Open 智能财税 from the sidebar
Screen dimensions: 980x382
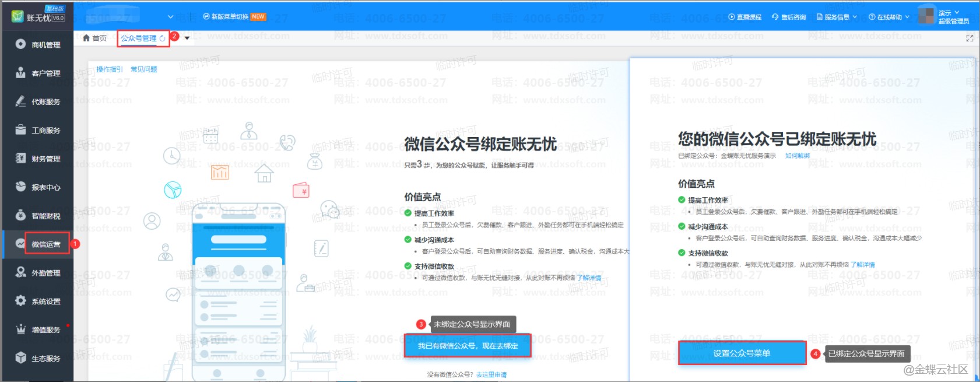point(38,216)
